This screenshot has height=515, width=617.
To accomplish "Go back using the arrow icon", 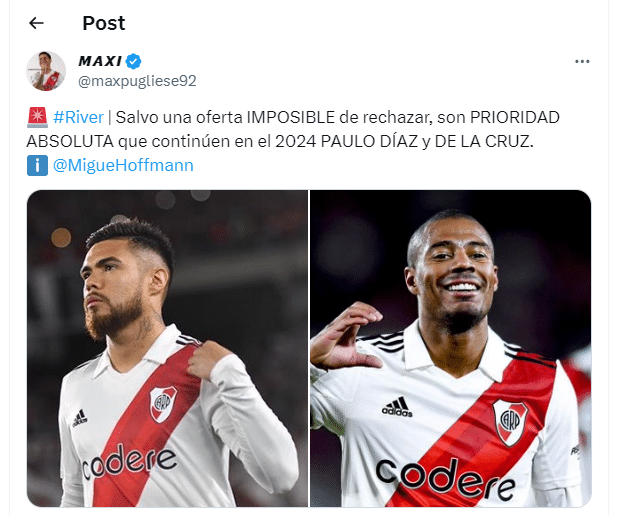I will point(36,23).
